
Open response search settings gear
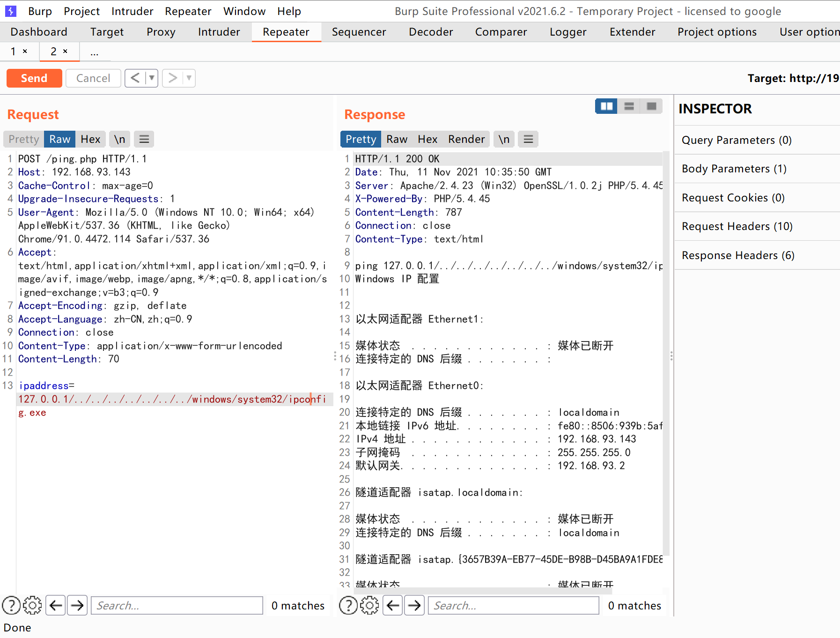[369, 605]
